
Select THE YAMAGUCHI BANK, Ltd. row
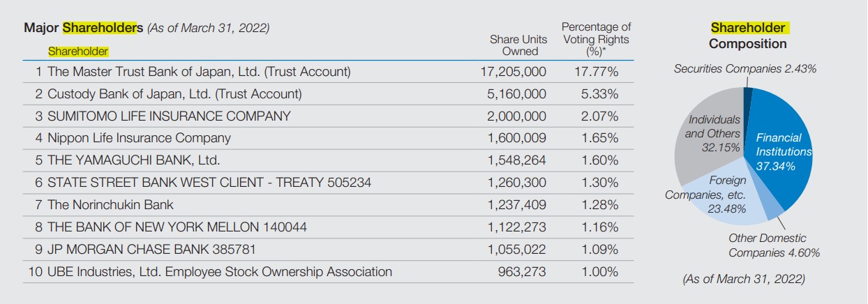[133, 160]
